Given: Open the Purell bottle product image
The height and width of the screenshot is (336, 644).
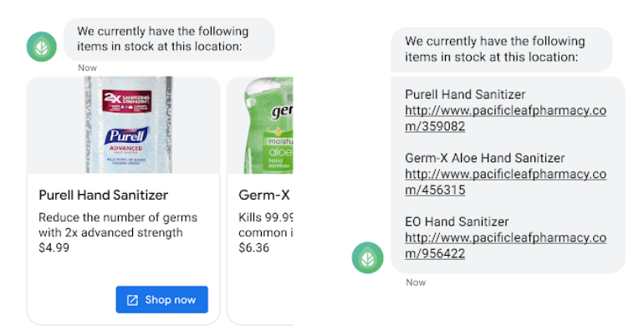Looking at the screenshot, I should point(124,125).
